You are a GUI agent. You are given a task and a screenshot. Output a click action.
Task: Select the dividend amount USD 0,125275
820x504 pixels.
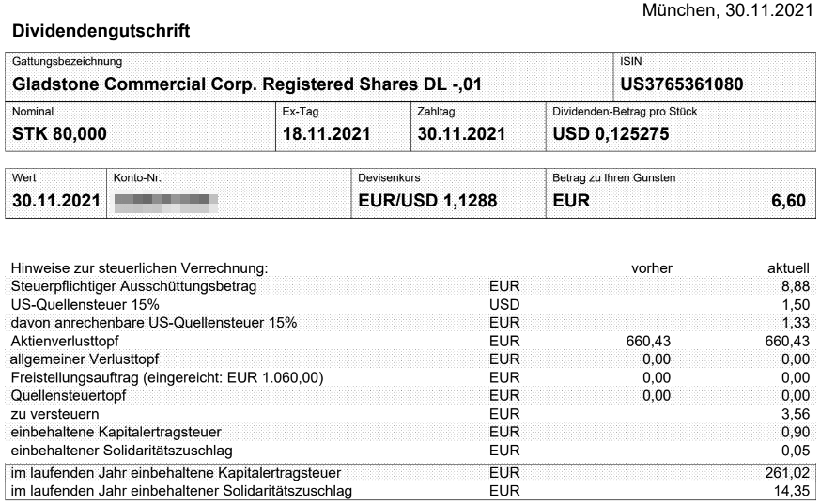pyautogui.click(x=611, y=133)
